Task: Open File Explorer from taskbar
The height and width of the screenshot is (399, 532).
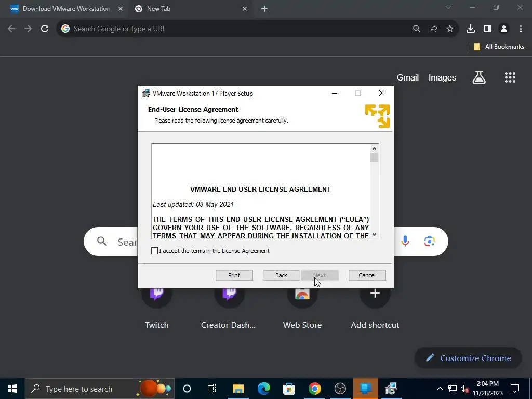Action: (x=238, y=389)
